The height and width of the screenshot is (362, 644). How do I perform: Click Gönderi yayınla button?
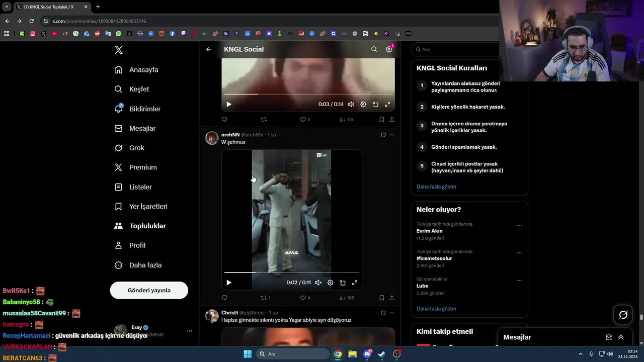pyautogui.click(x=149, y=290)
